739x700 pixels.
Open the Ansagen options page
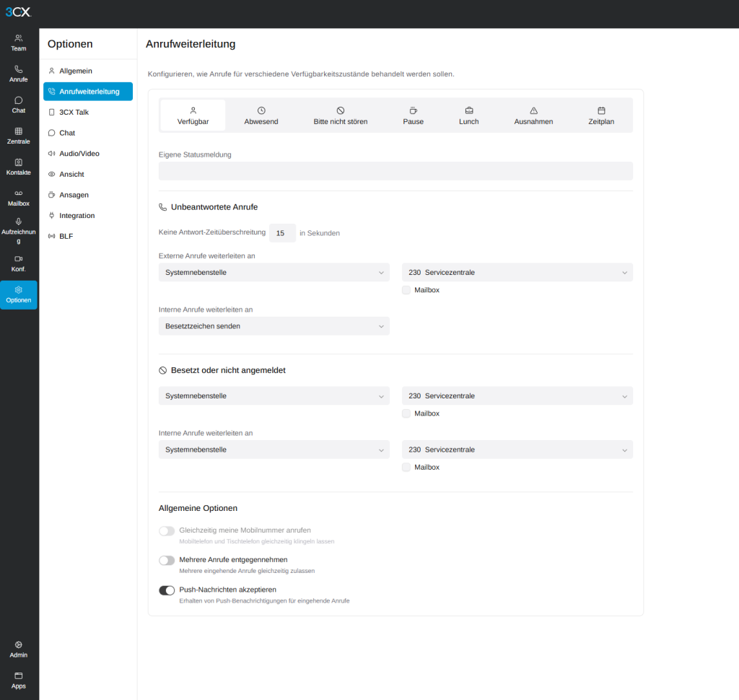[87, 195]
